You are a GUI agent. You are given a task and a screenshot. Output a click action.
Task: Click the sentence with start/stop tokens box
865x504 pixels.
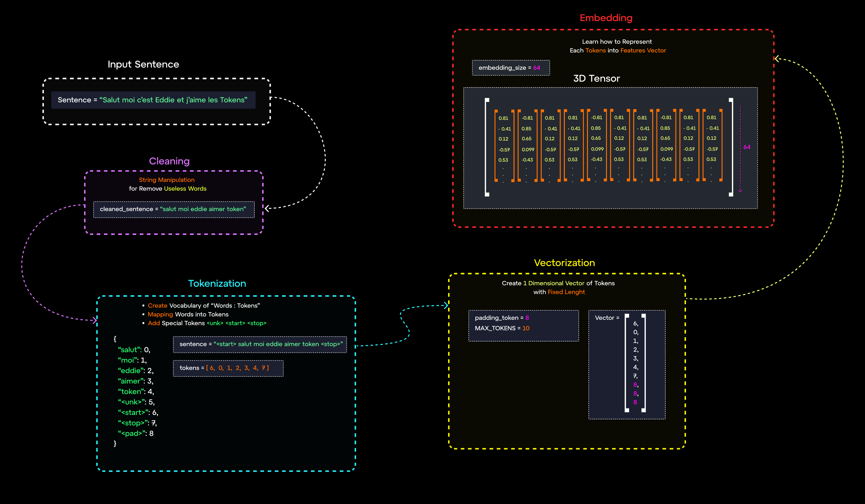[x=260, y=344]
